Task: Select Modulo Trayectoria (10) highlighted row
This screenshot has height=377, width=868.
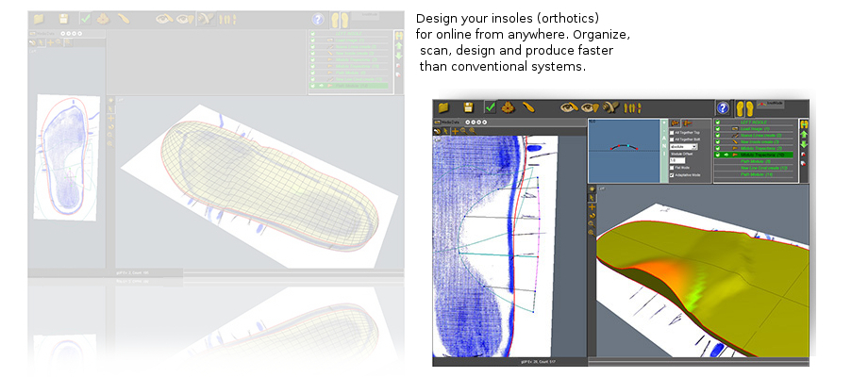Action: click(x=759, y=155)
